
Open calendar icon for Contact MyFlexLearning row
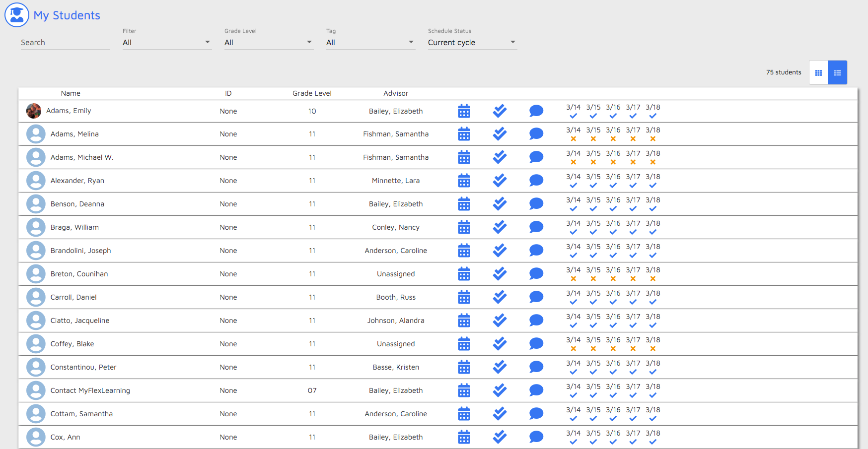464,390
